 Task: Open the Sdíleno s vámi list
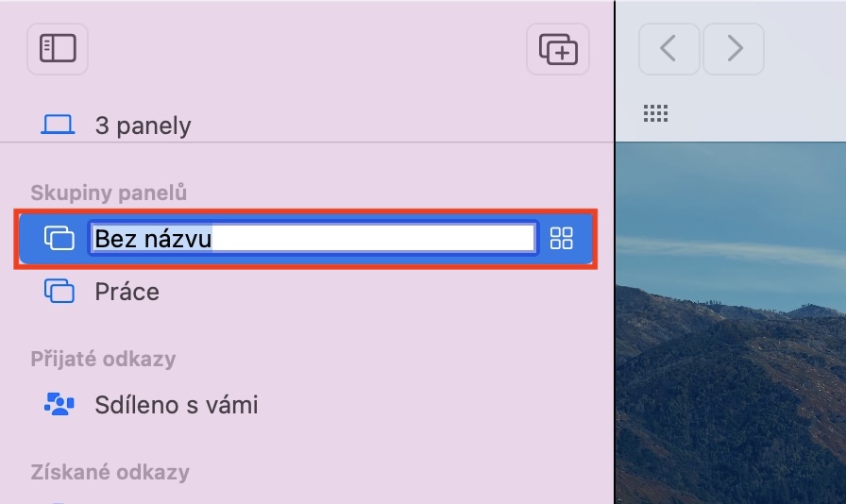click(x=176, y=405)
